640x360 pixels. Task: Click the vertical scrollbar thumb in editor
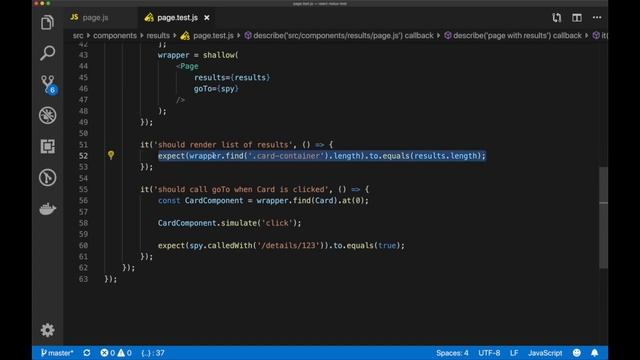[x=603, y=218]
